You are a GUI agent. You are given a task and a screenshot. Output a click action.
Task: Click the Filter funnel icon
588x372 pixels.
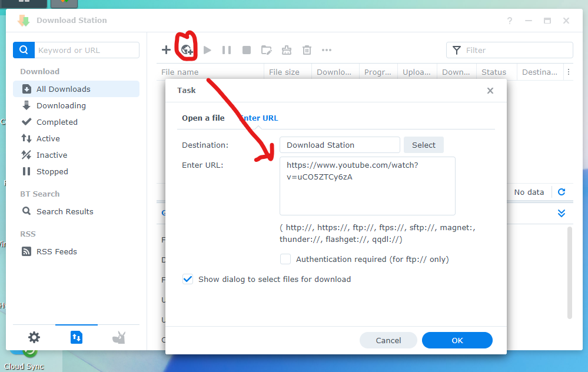(456, 50)
